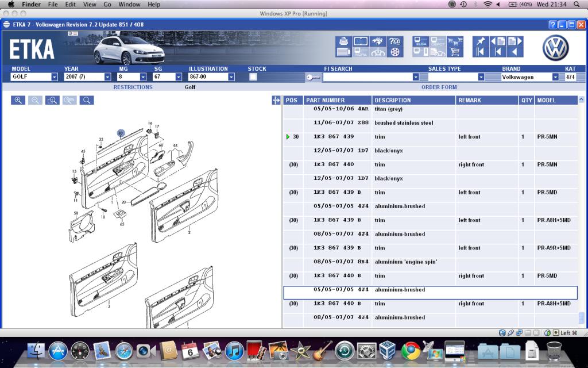Click the move cross-arrows icon near POS
Image resolution: width=588 pixels, height=368 pixels.
tap(276, 100)
